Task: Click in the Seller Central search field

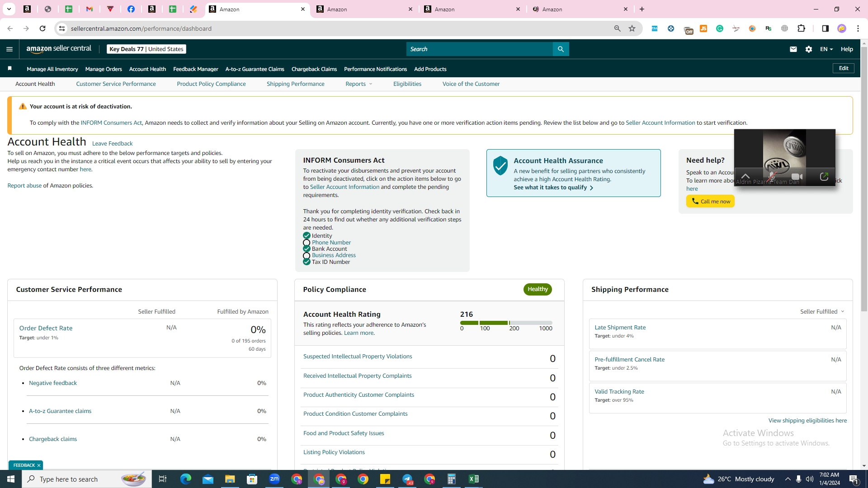Action: (479, 49)
